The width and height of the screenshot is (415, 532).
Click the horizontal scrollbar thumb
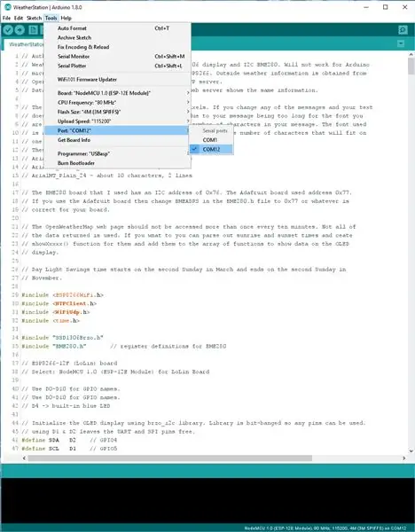click(x=169, y=458)
